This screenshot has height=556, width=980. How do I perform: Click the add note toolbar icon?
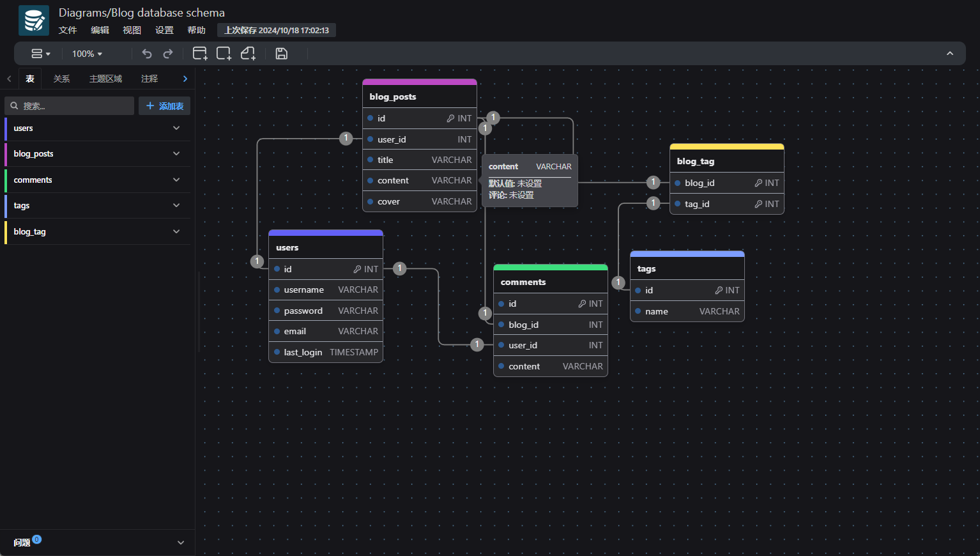(x=248, y=54)
